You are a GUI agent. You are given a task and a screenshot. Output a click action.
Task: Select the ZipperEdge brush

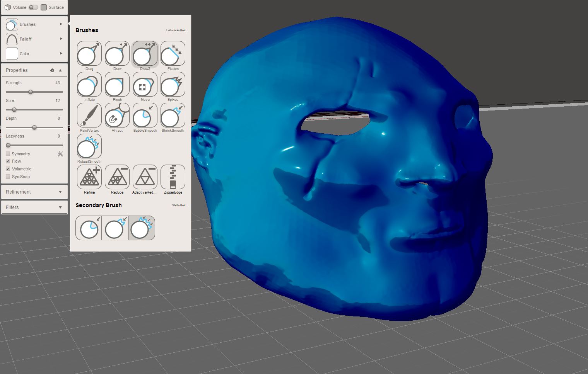173,178
